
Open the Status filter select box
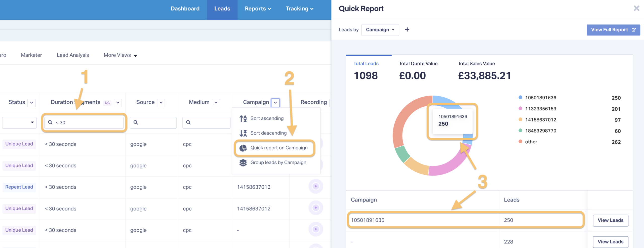pyautogui.click(x=19, y=122)
